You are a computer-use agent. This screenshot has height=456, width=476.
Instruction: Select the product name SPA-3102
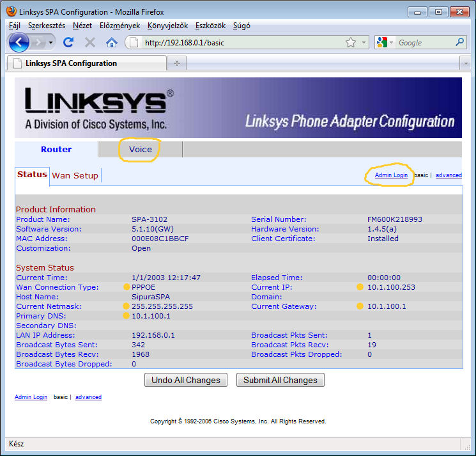tap(150, 219)
